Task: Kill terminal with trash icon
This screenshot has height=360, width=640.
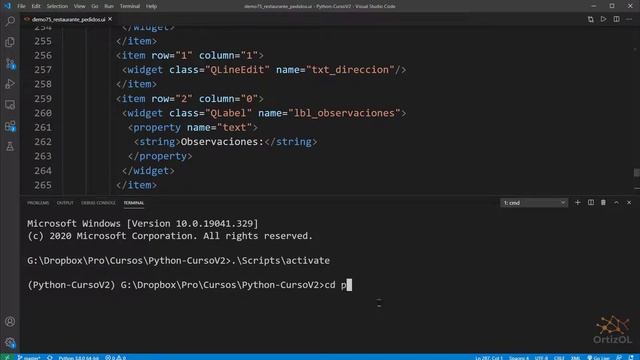Action: click(603, 202)
